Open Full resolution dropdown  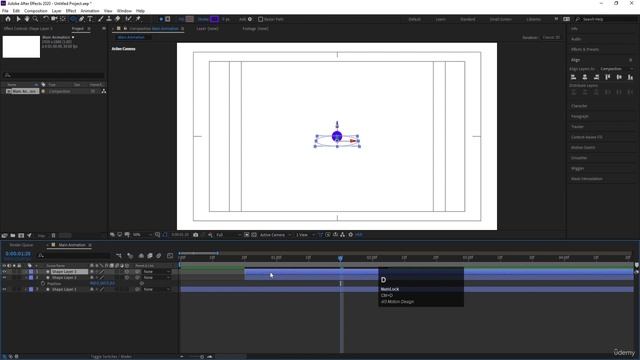coord(228,235)
